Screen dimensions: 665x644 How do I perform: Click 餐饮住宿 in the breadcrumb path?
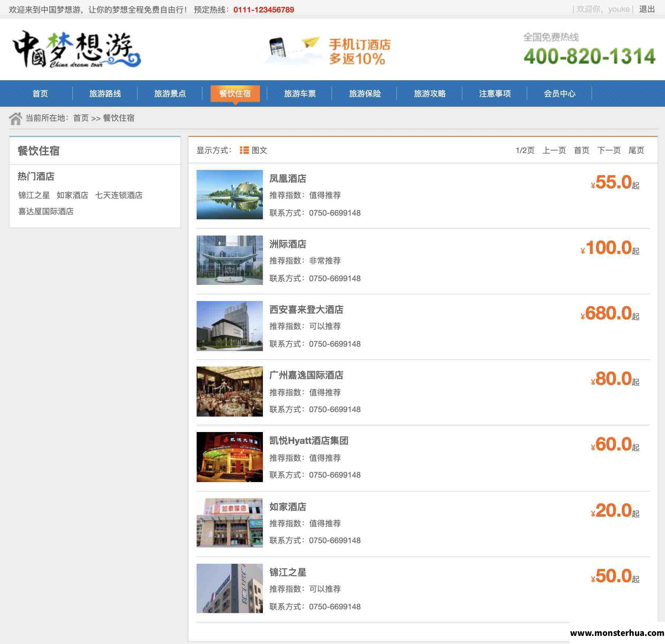click(x=119, y=118)
